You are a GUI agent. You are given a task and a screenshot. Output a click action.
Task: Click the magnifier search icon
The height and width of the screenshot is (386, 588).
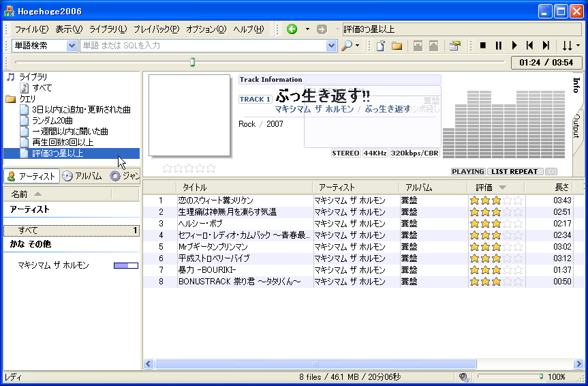coord(347,46)
